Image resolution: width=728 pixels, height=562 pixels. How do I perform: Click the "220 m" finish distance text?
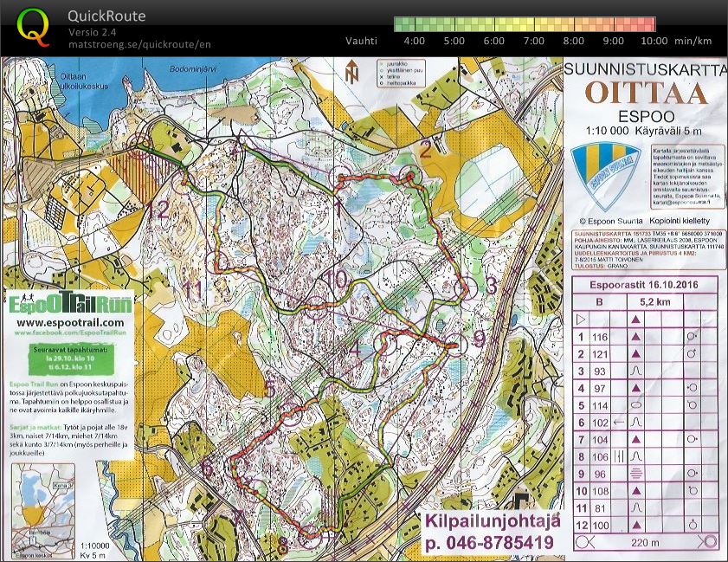click(646, 542)
